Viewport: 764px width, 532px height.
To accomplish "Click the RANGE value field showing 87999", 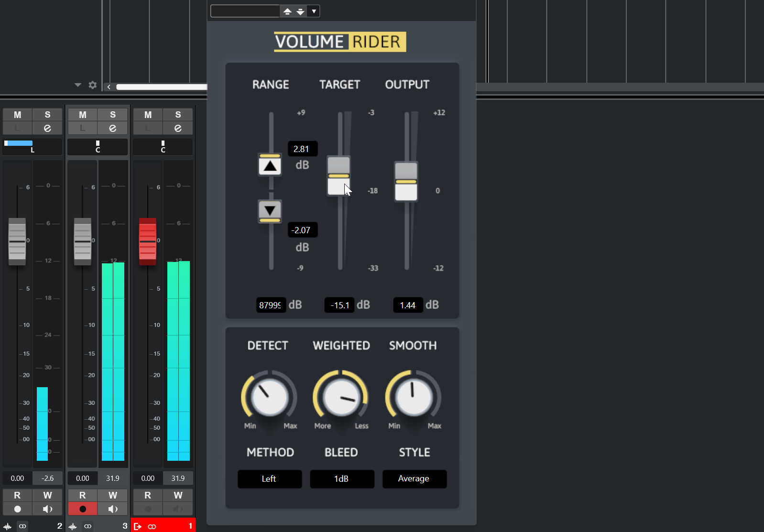I will pos(271,305).
